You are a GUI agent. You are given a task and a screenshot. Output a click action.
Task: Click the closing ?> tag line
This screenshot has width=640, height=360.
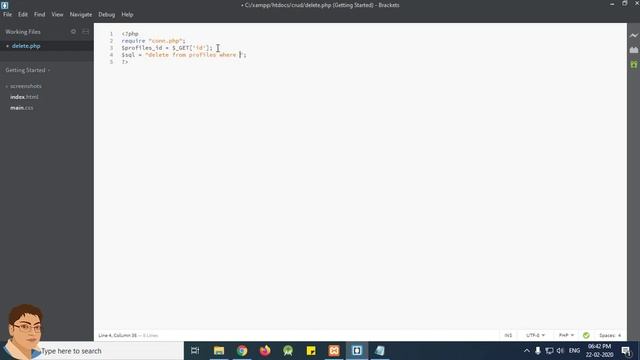coord(125,62)
